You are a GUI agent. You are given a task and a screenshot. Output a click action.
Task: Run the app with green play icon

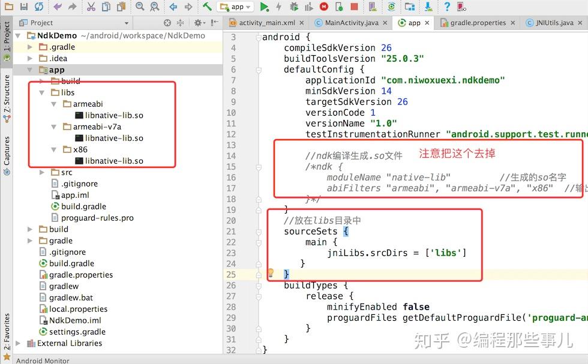pyautogui.click(x=264, y=7)
